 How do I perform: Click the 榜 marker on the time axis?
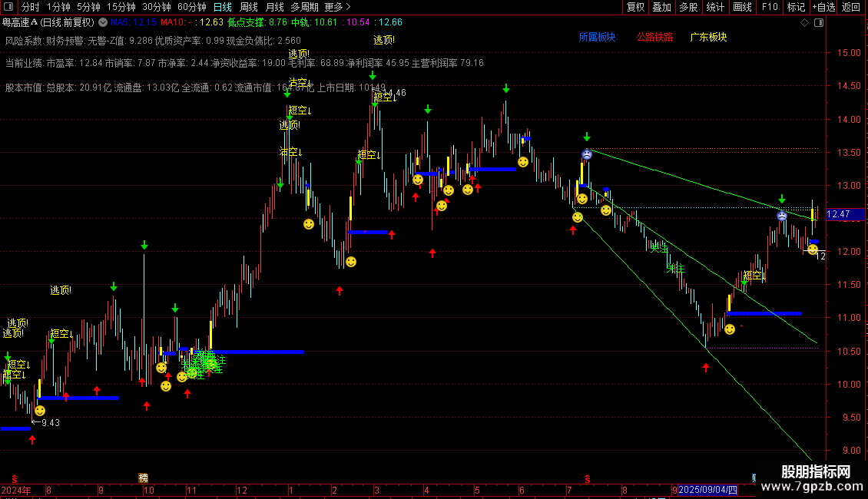pyautogui.click(x=144, y=478)
